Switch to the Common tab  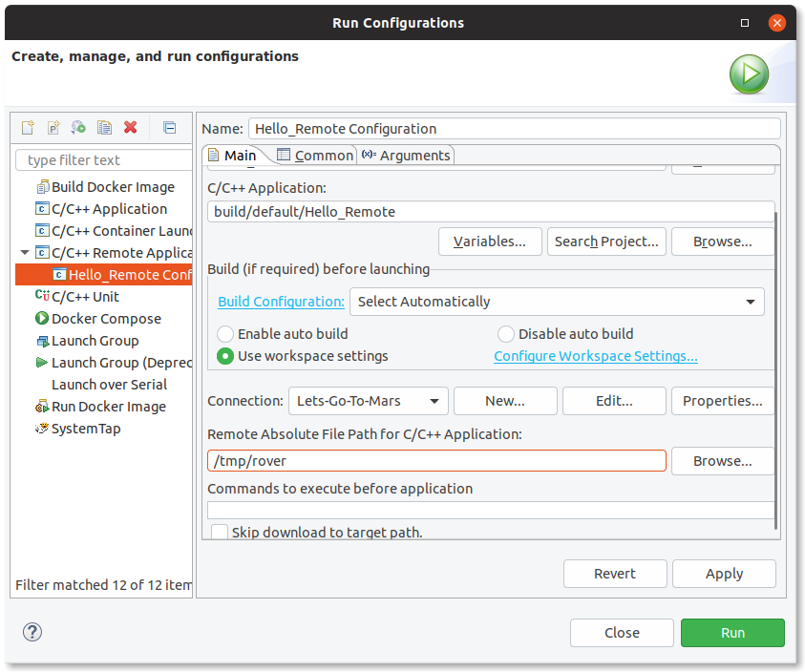[x=314, y=156]
